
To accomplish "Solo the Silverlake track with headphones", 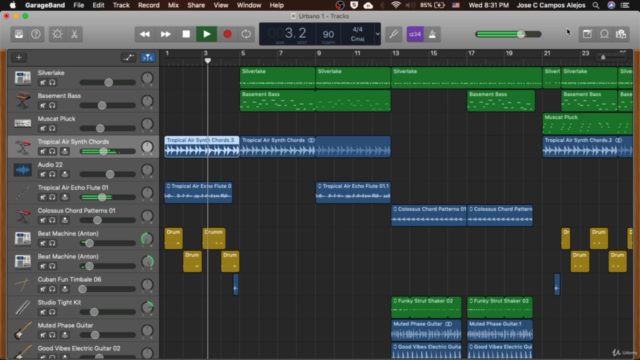I will click(52, 82).
